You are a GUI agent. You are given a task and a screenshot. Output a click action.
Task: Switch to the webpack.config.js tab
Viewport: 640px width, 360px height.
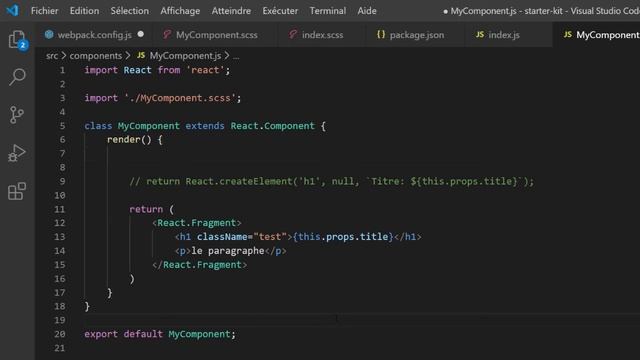coord(95,35)
